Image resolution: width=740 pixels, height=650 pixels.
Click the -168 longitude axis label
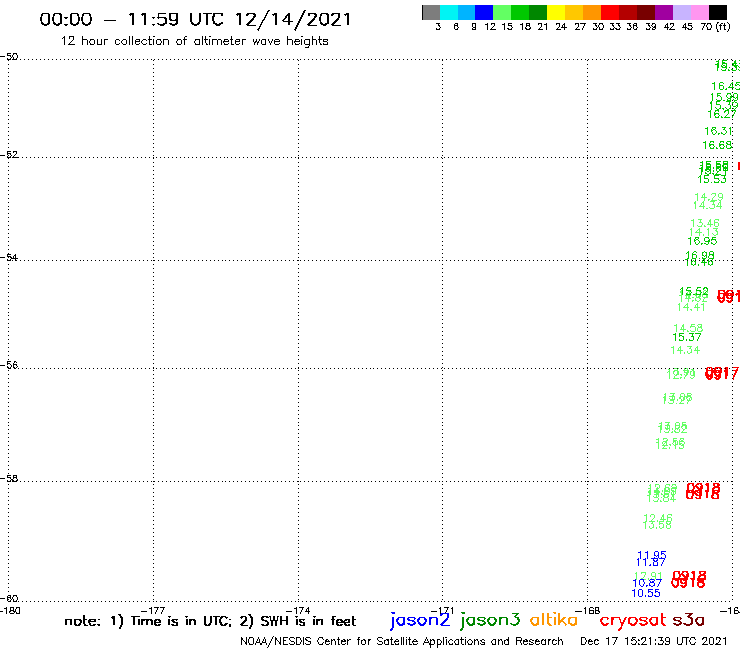588,611
